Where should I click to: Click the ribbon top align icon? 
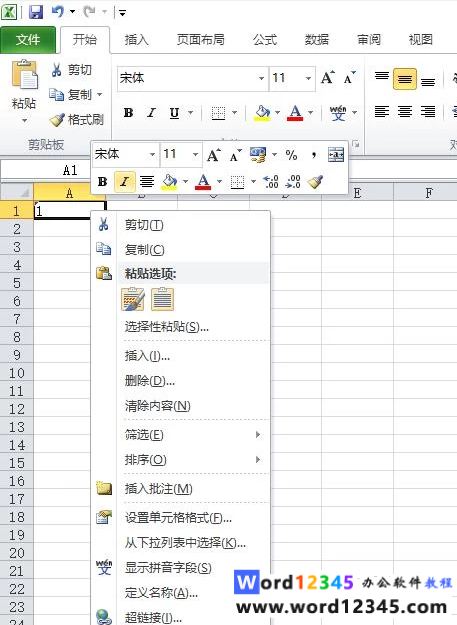click(382, 77)
